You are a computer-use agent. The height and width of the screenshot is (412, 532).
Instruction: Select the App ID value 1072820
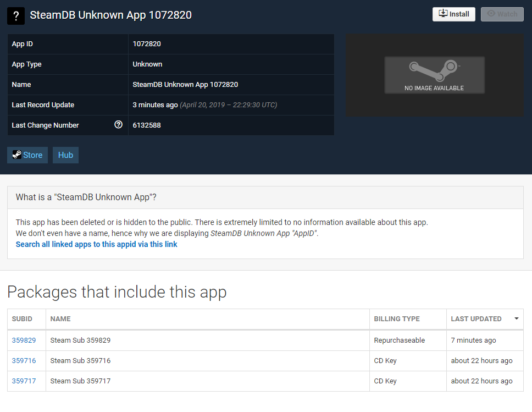[x=147, y=44]
